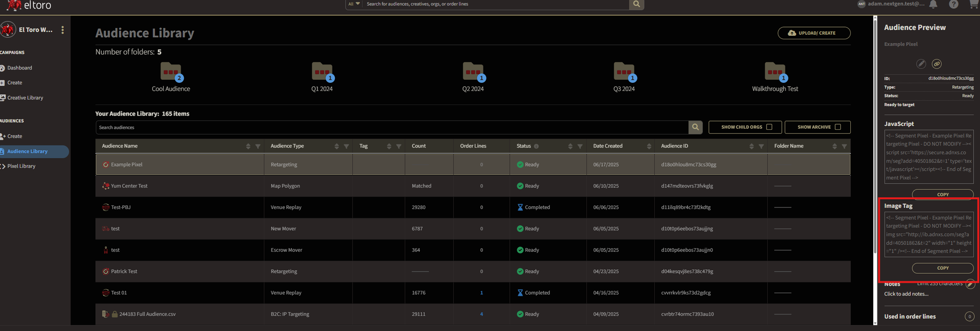Sort by Status column
The image size is (980, 331).
tap(570, 146)
